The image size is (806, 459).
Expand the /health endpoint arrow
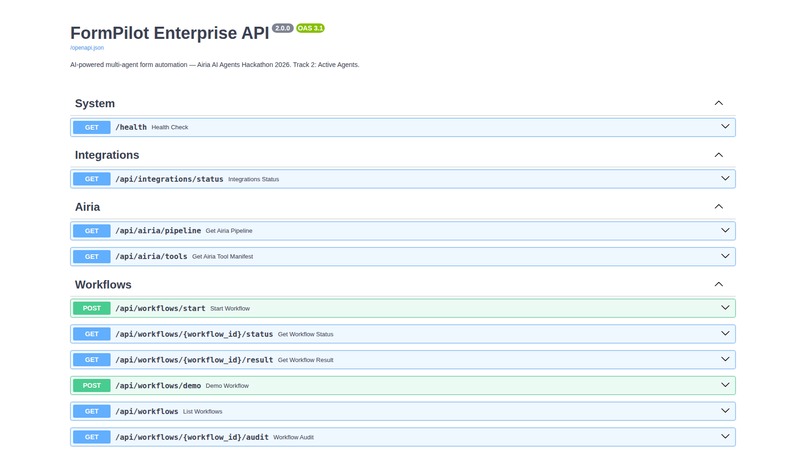click(725, 126)
